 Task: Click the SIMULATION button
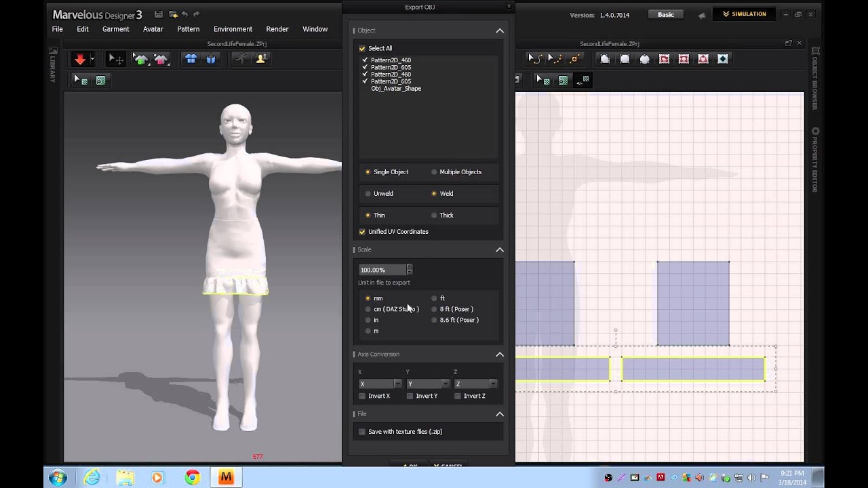point(744,14)
